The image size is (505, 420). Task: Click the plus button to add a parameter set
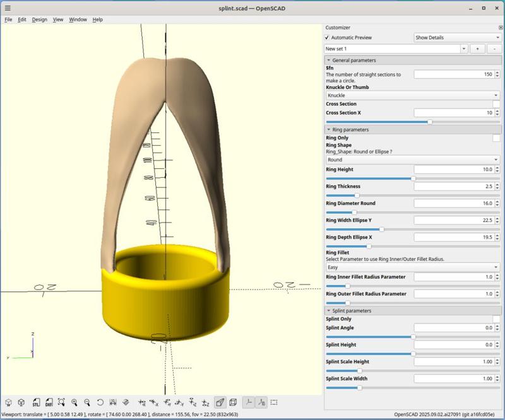pos(477,49)
